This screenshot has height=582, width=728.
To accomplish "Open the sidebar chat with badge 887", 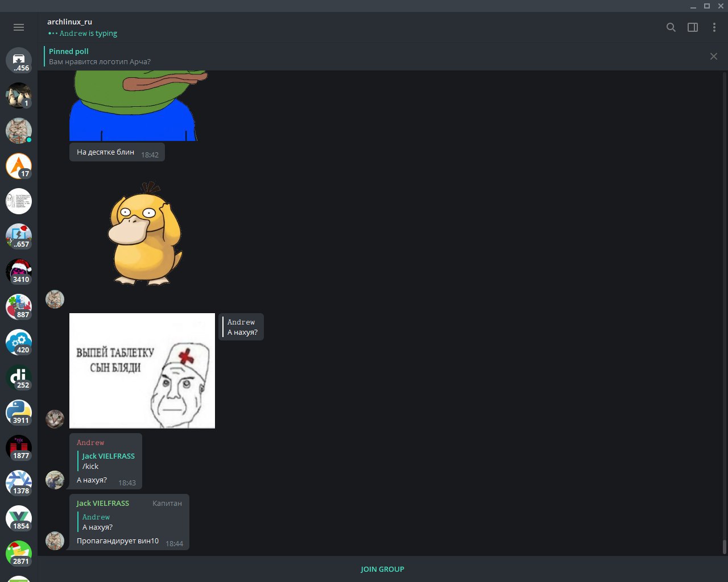I will click(x=19, y=307).
